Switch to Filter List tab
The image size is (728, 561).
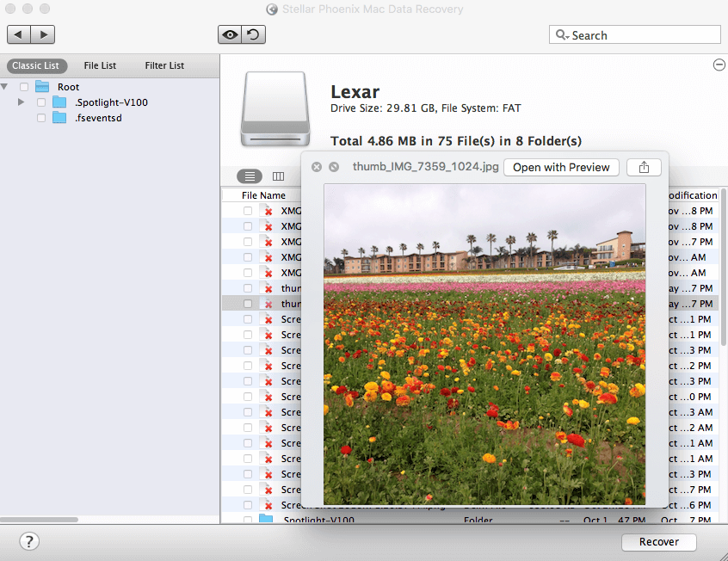click(x=164, y=65)
